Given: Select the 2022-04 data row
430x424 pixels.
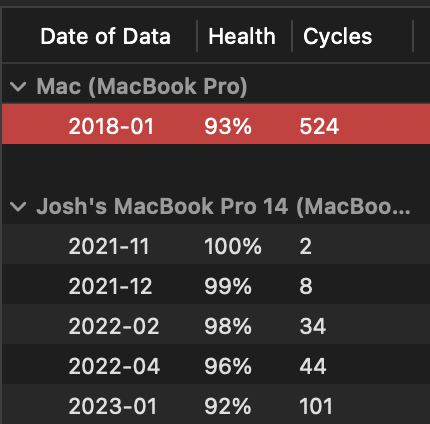Looking at the screenshot, I should 216,364.
